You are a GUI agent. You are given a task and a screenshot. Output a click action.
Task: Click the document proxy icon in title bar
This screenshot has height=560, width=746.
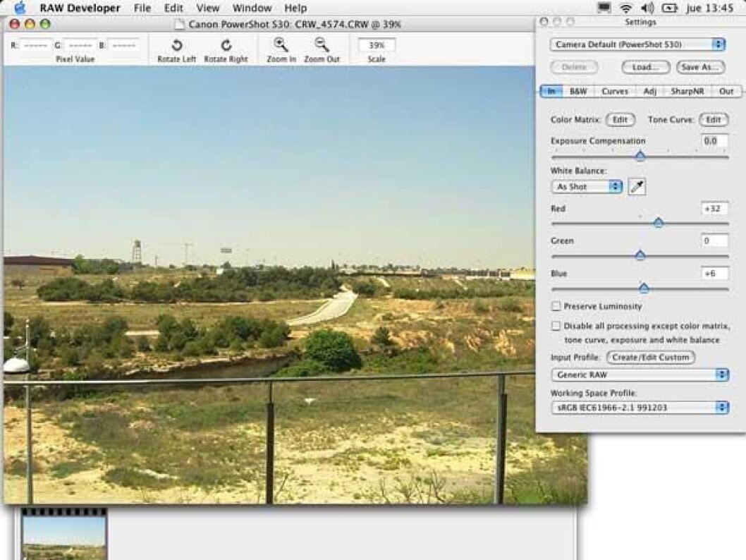pos(179,24)
